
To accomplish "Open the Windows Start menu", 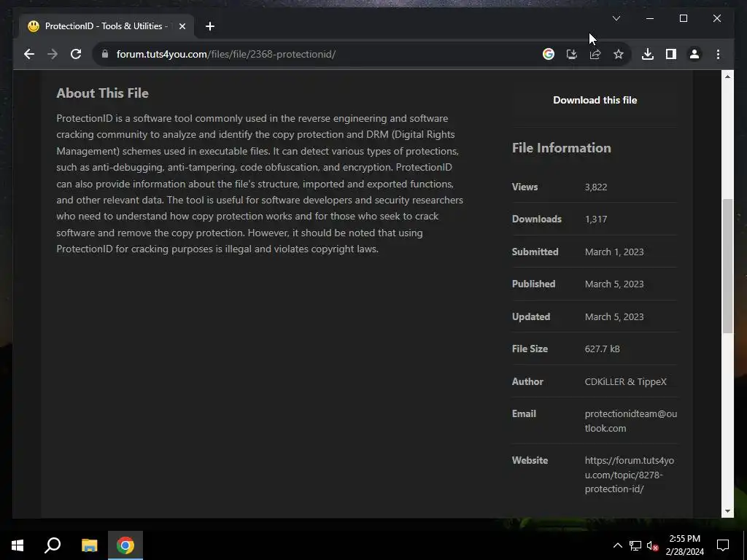I will coord(18,545).
